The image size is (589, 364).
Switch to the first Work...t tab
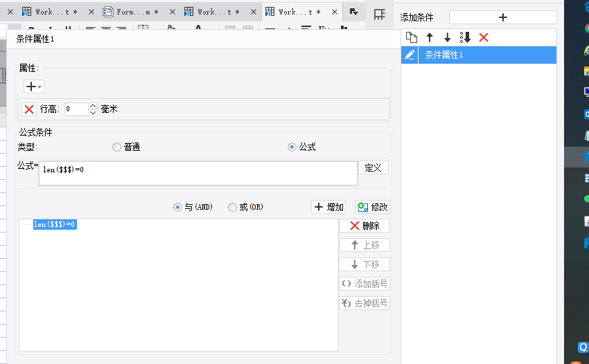pyautogui.click(x=50, y=12)
